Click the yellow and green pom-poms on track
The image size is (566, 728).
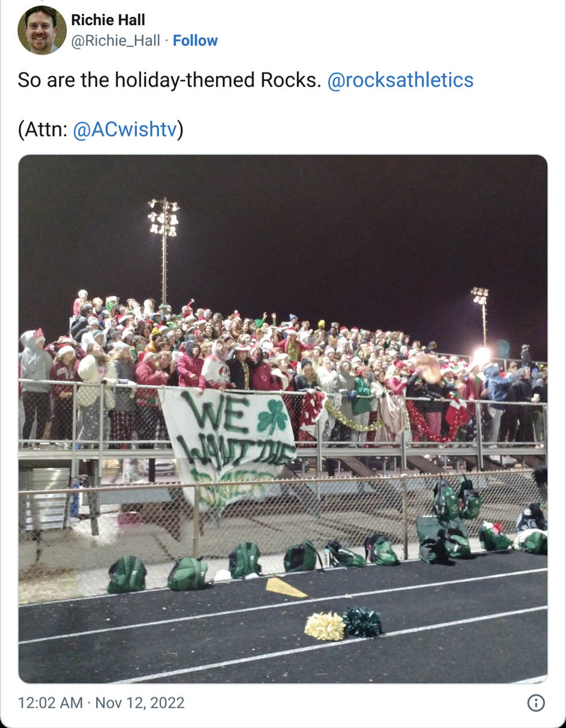(343, 623)
